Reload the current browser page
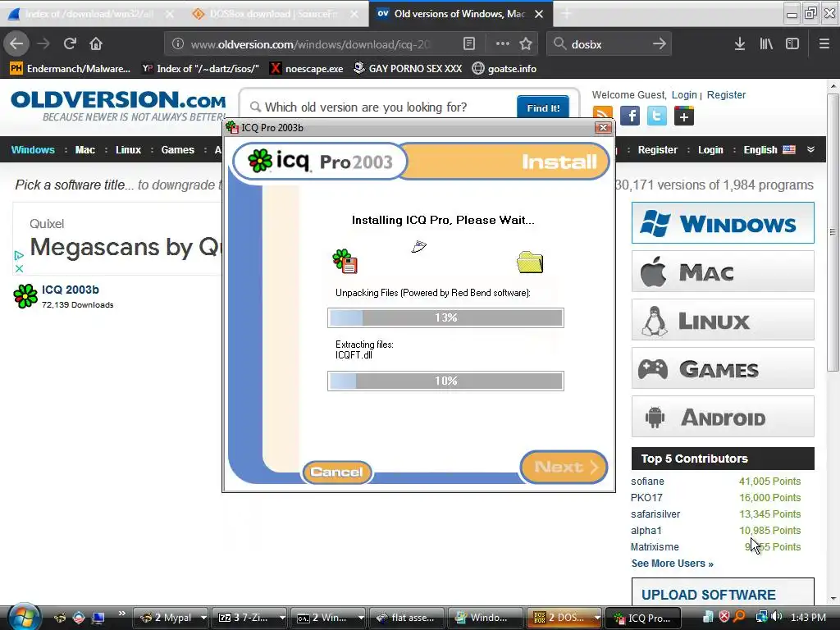 click(70, 44)
